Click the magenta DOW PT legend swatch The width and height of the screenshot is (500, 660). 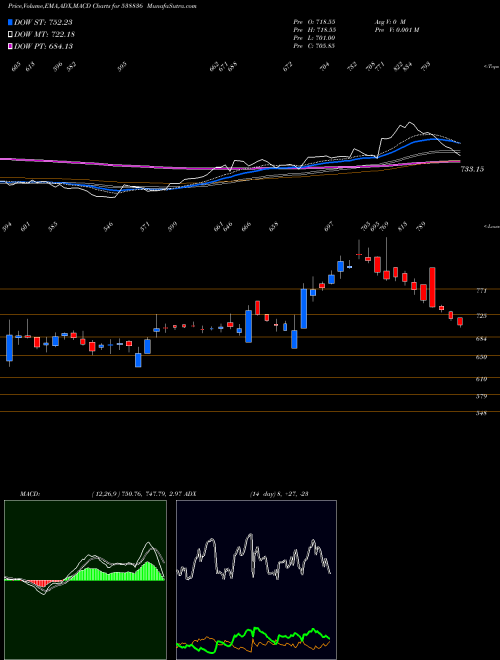(10, 46)
